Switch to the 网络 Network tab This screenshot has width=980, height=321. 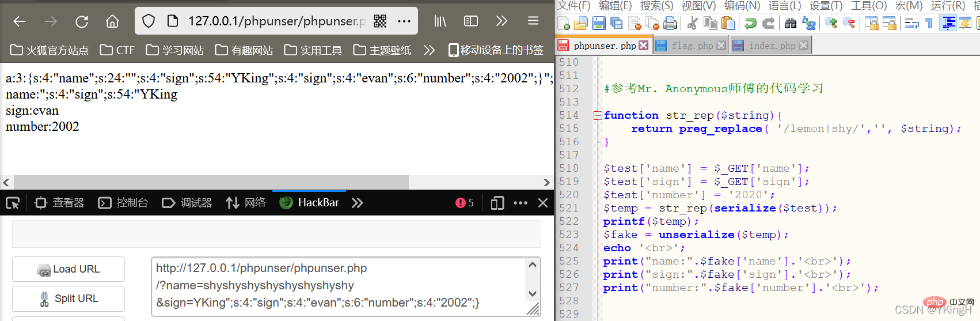coord(246,203)
